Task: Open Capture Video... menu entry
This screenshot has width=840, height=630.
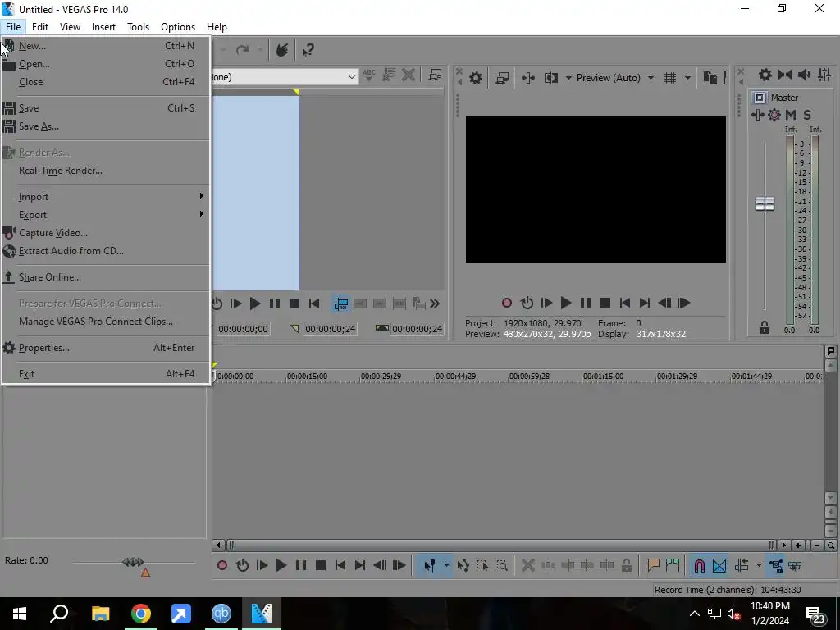Action: tap(106, 232)
